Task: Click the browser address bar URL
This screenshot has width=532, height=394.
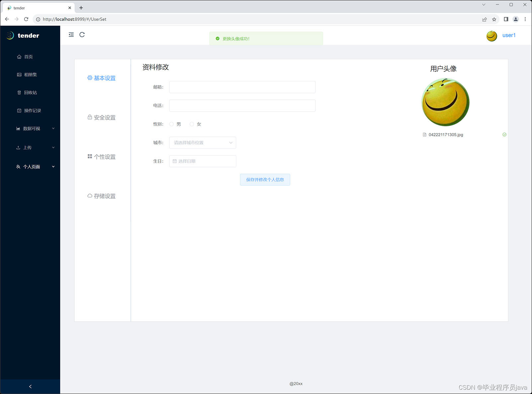Action: [x=74, y=19]
